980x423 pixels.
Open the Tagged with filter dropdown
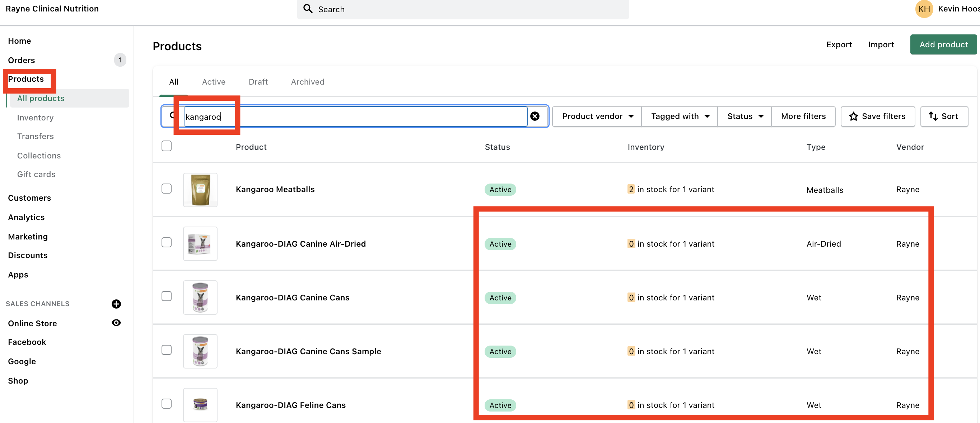pos(680,116)
